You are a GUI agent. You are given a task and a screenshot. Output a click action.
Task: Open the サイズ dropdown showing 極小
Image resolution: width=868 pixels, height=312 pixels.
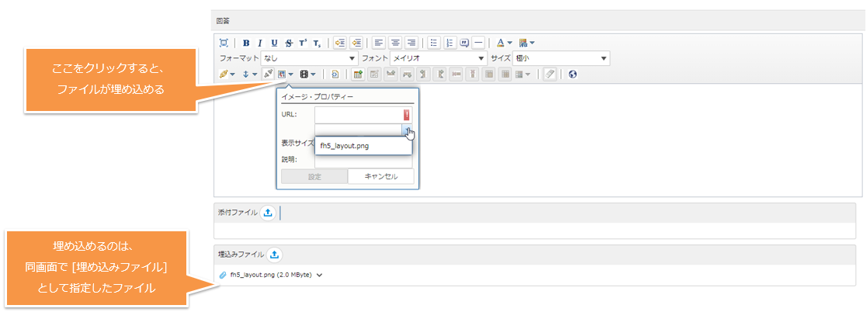click(x=560, y=58)
